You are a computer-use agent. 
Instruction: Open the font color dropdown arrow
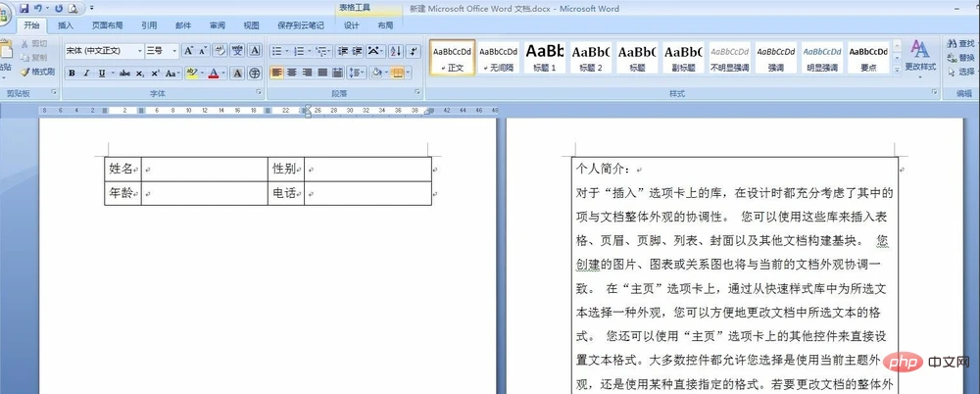[224, 74]
